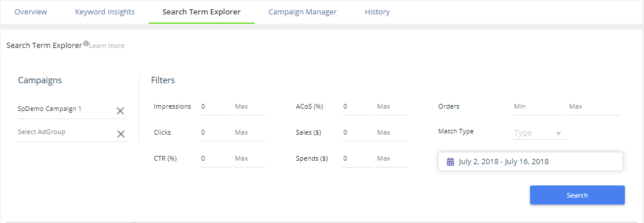Click the ACoS (%) minimum field
The width and height of the screenshot is (644, 223).
pos(358,106)
